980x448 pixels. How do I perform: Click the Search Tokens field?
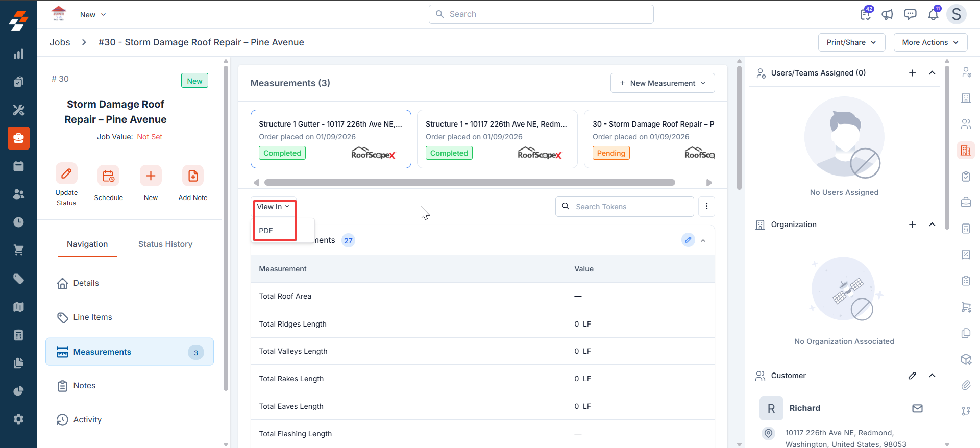(x=625, y=207)
